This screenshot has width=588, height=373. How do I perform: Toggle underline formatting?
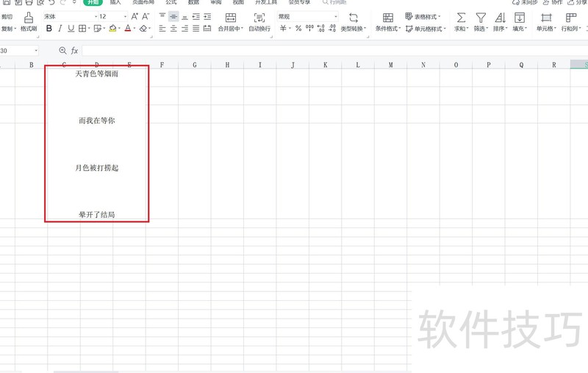pos(71,29)
